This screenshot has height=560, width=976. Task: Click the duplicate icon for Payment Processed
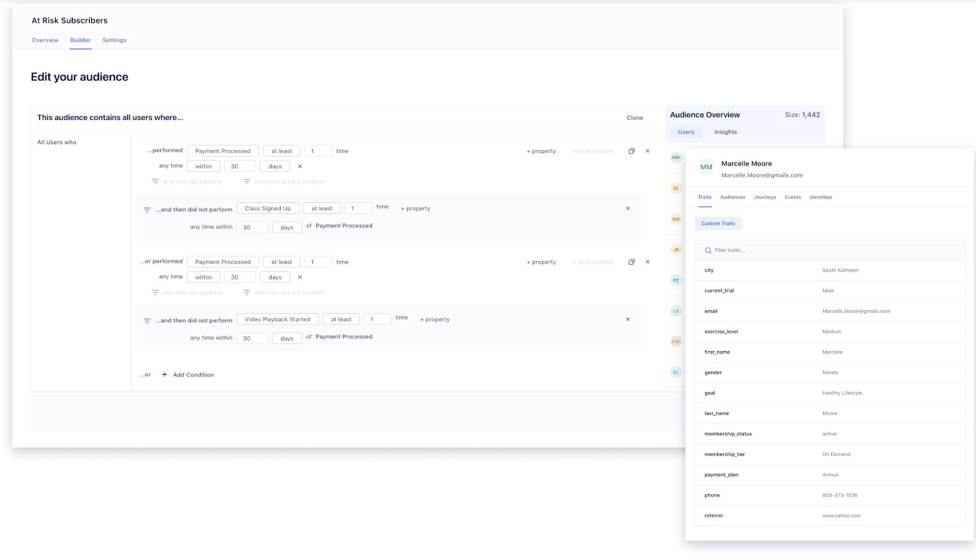(631, 151)
